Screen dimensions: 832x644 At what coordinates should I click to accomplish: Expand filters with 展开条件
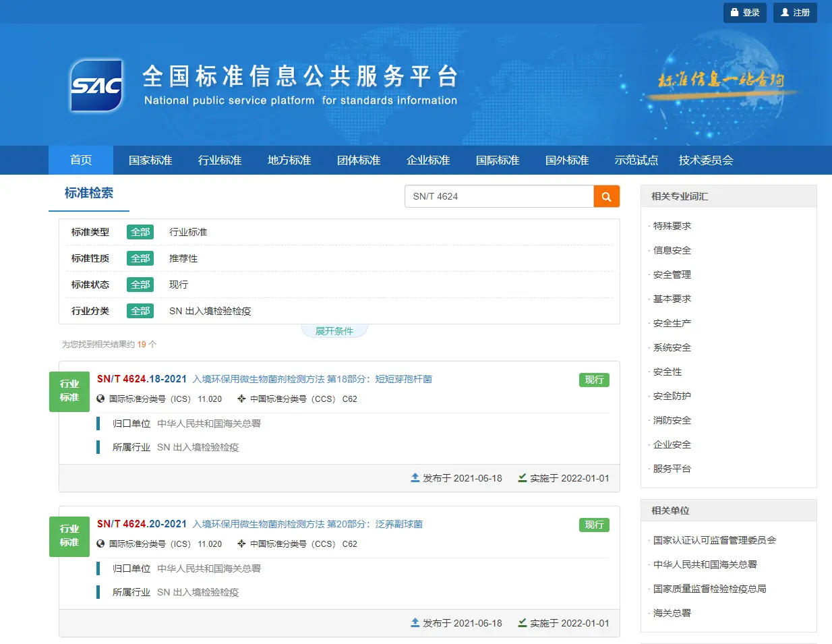[334, 331]
